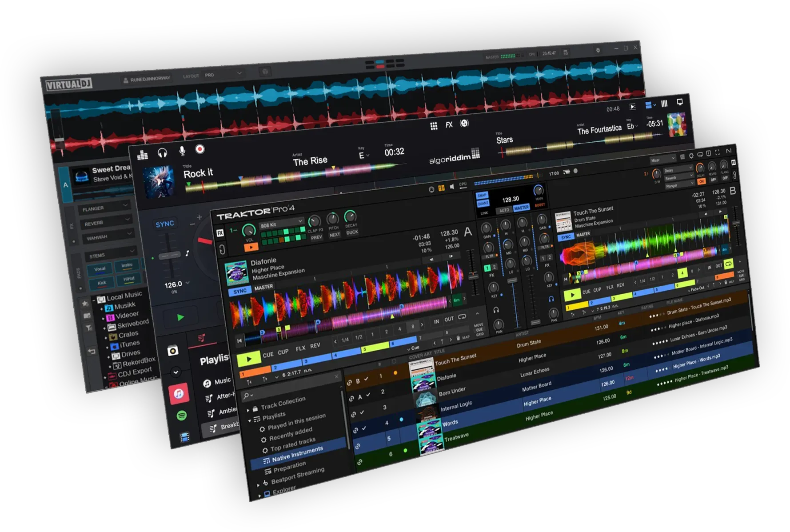The image size is (790, 532).
Task: Open the video film-strip source in djay
Action: 184,437
